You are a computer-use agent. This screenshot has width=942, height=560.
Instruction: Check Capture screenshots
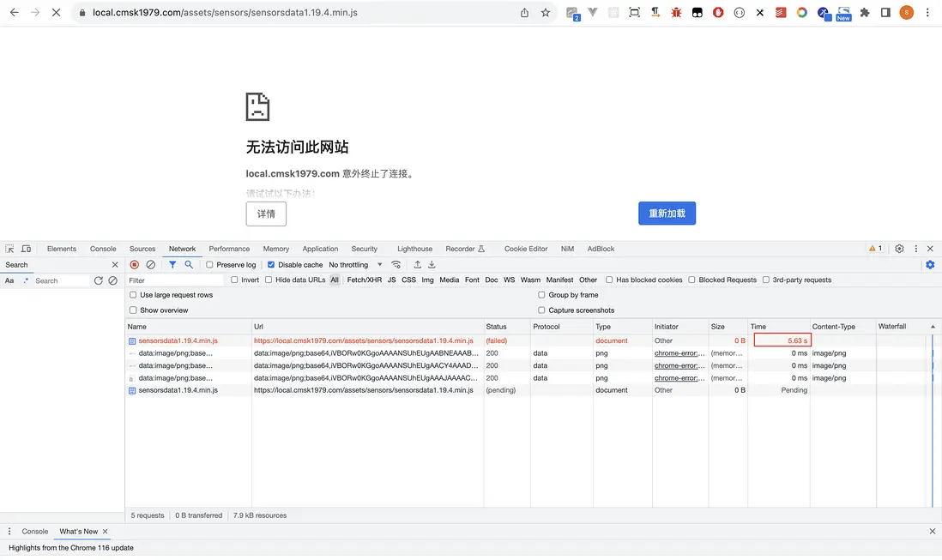point(542,310)
